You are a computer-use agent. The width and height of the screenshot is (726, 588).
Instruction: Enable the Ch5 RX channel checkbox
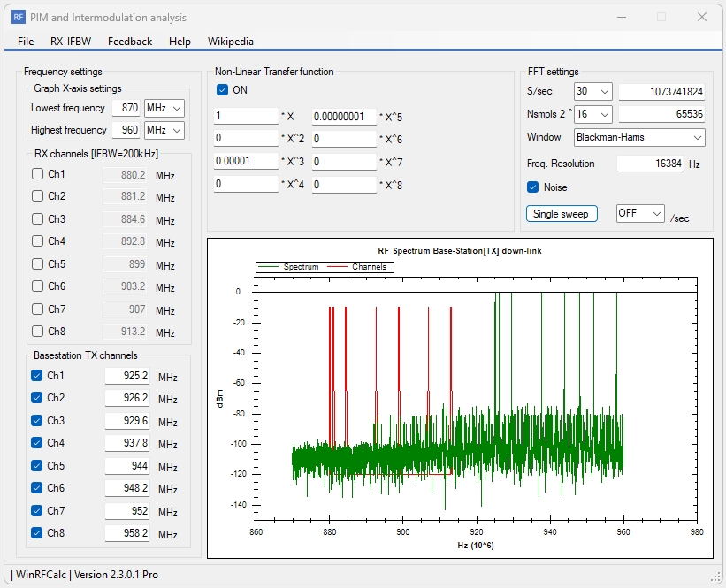point(36,263)
